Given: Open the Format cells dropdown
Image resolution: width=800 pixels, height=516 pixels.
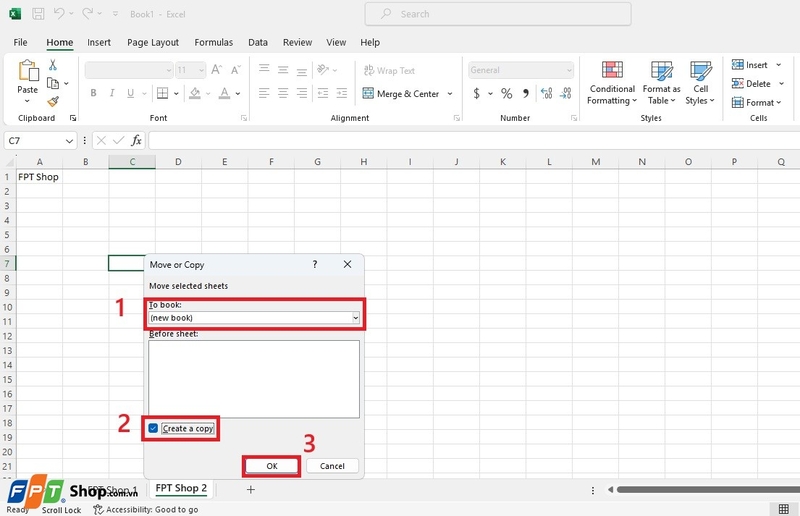Looking at the screenshot, I should (757, 103).
